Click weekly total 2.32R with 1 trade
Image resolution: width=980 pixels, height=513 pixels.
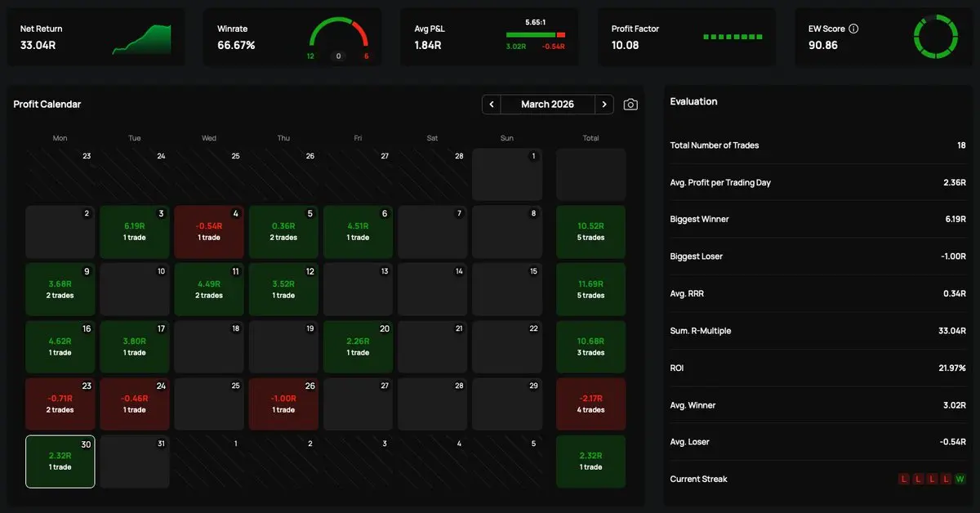[x=591, y=462]
